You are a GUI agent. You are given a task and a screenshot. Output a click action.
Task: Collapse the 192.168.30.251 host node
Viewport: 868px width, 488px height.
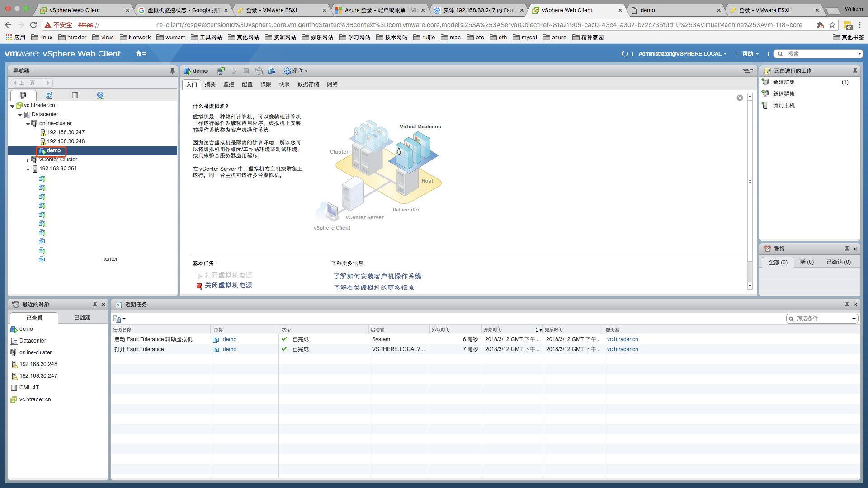28,169
